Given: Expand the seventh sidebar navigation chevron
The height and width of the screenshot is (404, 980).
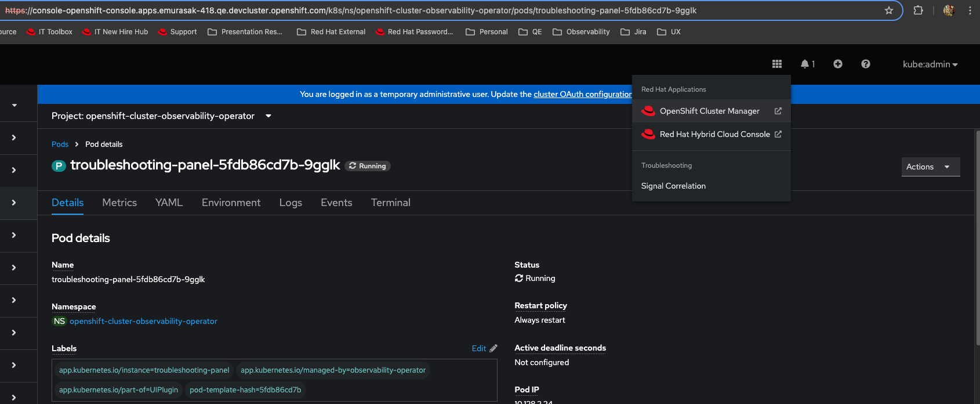Looking at the screenshot, I should [14, 333].
